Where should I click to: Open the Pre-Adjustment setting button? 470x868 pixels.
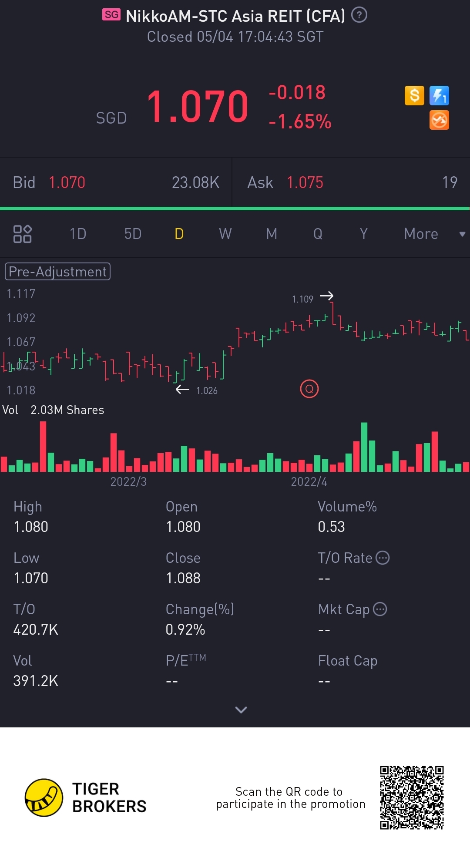(x=57, y=272)
